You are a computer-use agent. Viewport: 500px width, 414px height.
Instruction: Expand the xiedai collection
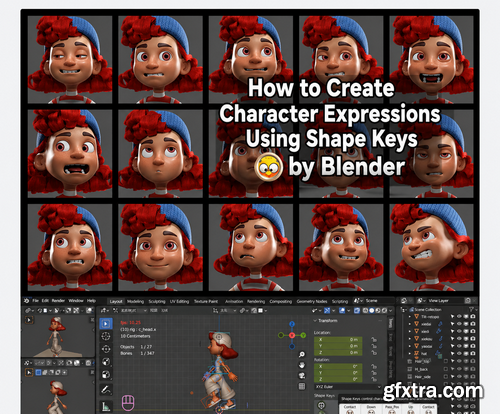coord(410,324)
